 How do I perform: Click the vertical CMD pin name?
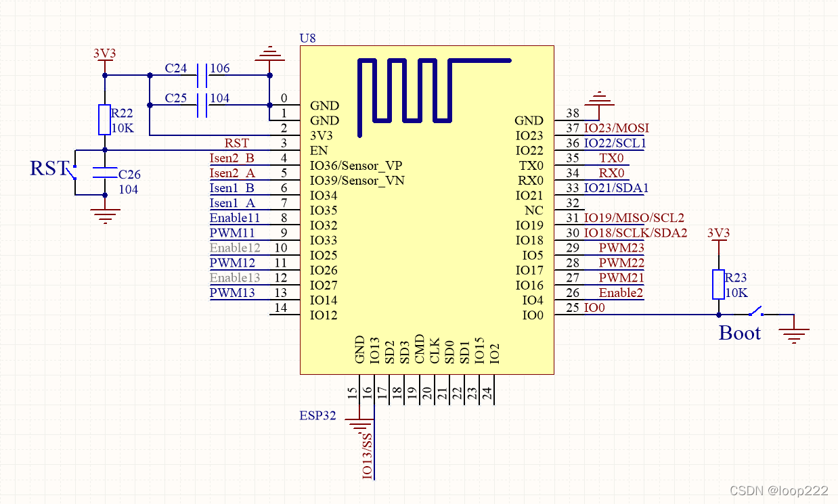point(420,349)
